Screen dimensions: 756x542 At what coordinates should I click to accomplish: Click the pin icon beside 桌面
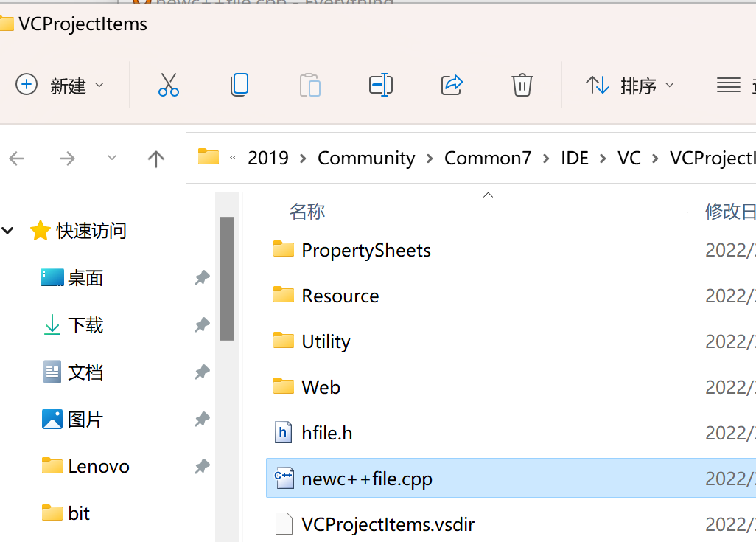pyautogui.click(x=202, y=278)
